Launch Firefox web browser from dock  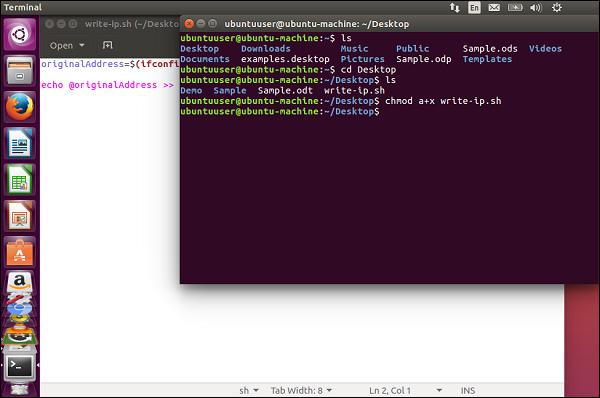click(x=20, y=107)
